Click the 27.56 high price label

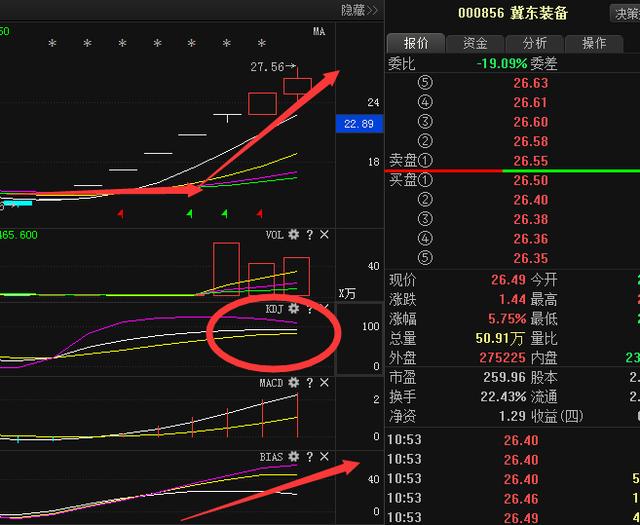[x=267, y=67]
